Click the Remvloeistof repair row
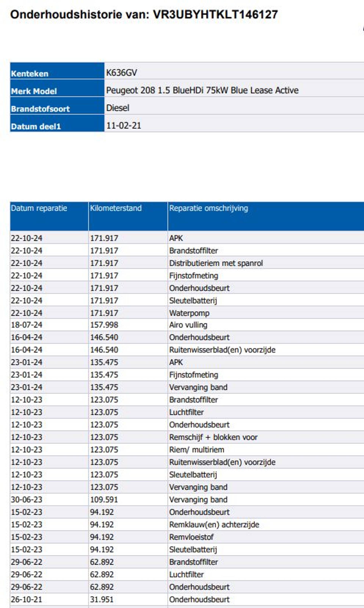This screenshot has width=364, height=608. [191, 537]
